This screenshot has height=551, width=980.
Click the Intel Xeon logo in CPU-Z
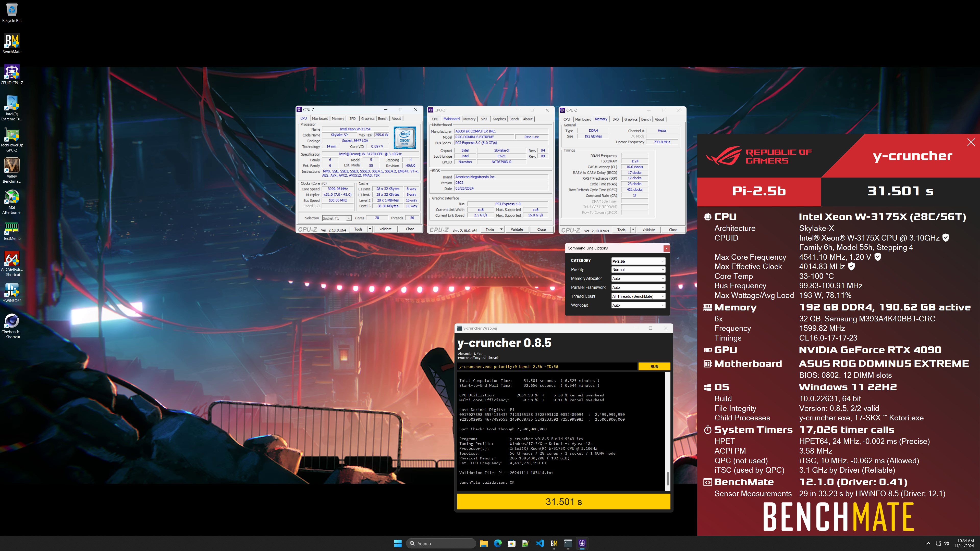tap(405, 138)
